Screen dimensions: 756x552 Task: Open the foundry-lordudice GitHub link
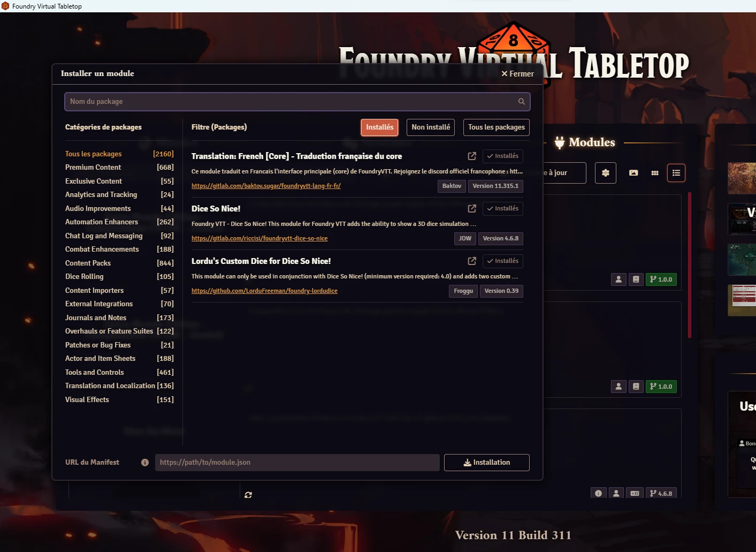[x=264, y=291]
